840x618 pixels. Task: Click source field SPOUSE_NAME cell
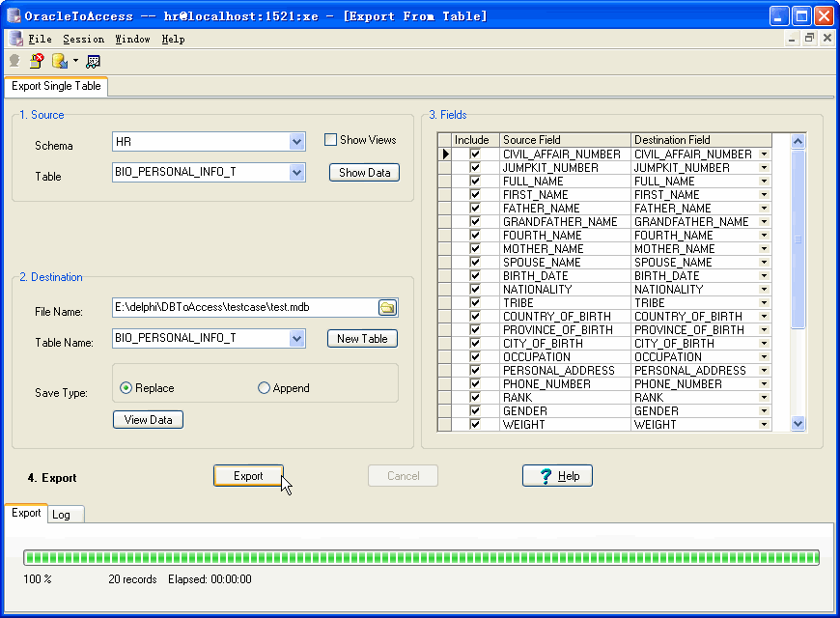pos(565,263)
